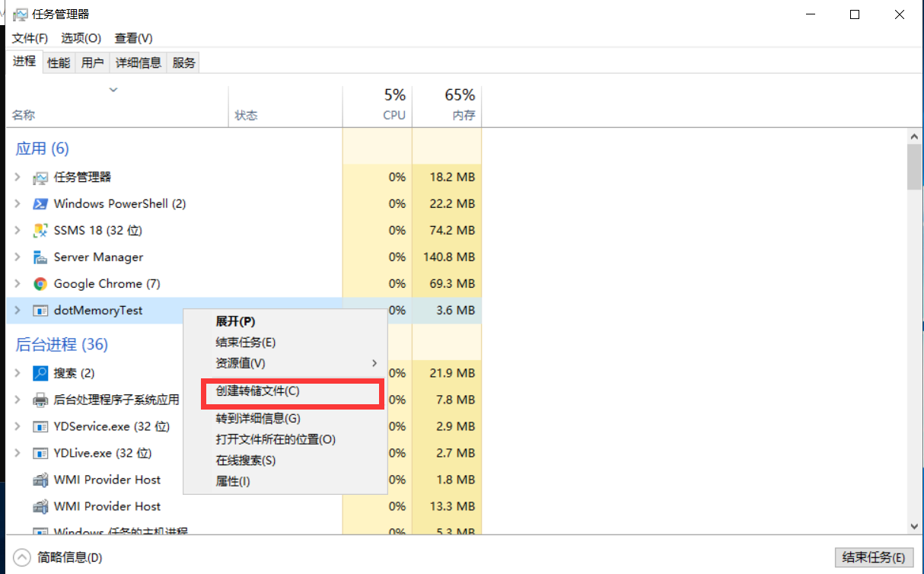Switch to the 性能 tab
This screenshot has height=574, width=924.
pos(59,63)
